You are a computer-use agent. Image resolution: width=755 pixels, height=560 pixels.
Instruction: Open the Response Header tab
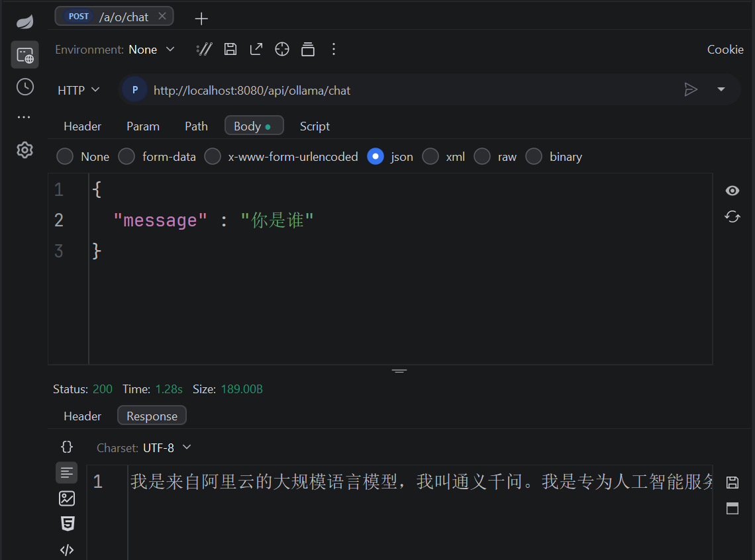click(81, 416)
